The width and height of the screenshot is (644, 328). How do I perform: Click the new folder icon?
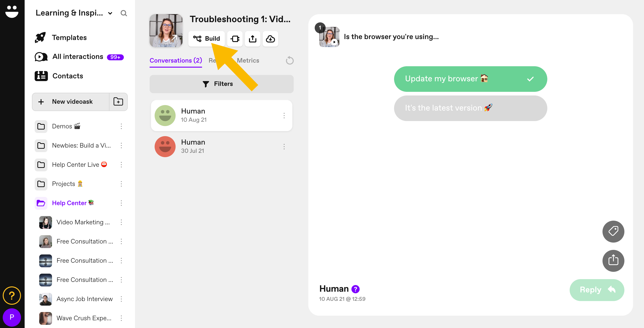point(118,102)
